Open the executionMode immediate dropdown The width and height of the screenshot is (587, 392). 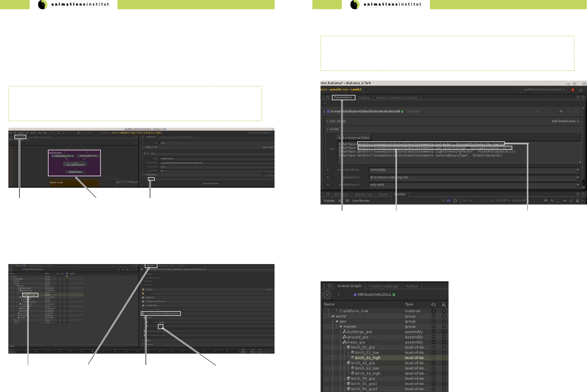click(x=578, y=170)
